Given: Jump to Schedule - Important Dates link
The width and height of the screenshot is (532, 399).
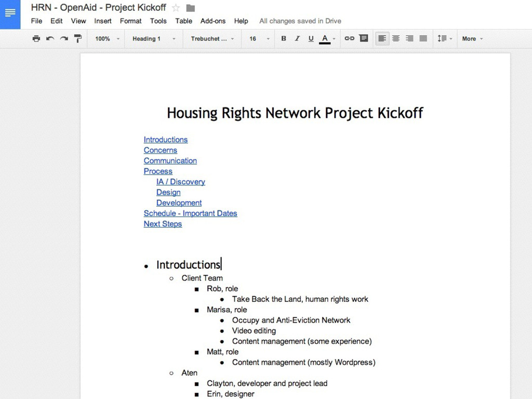Looking at the screenshot, I should click(190, 213).
